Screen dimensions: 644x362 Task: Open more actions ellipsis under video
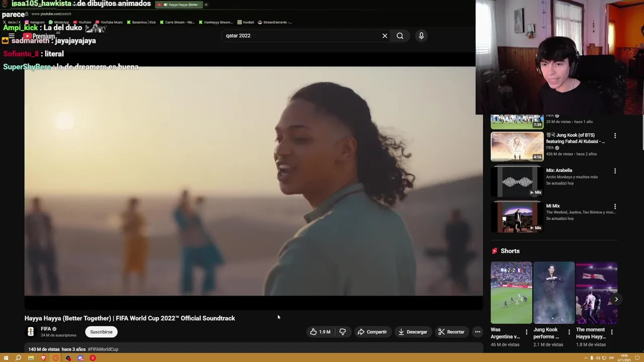pos(477,332)
